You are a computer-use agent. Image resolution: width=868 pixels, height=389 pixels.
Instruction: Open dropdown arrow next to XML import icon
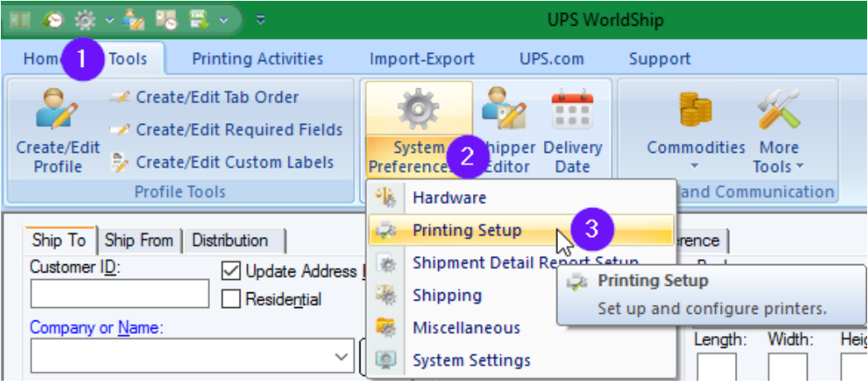coord(223,21)
